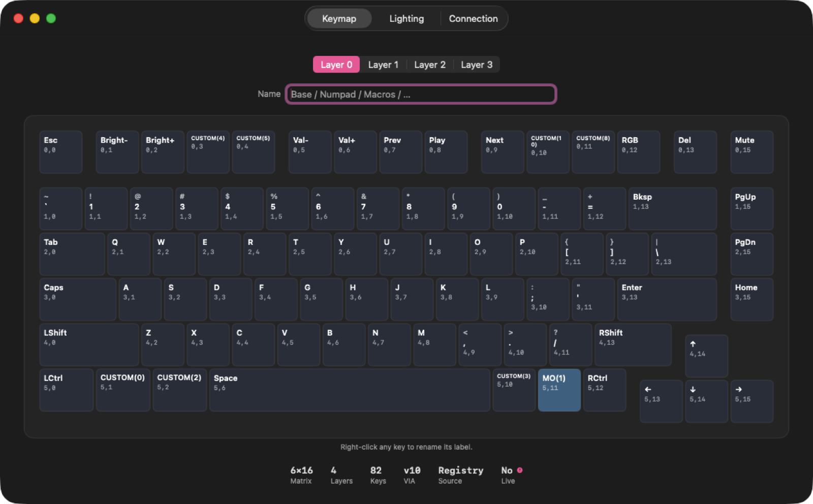Click the pink Live status indicator dot
Viewport: 813px width, 504px height.
pos(520,470)
